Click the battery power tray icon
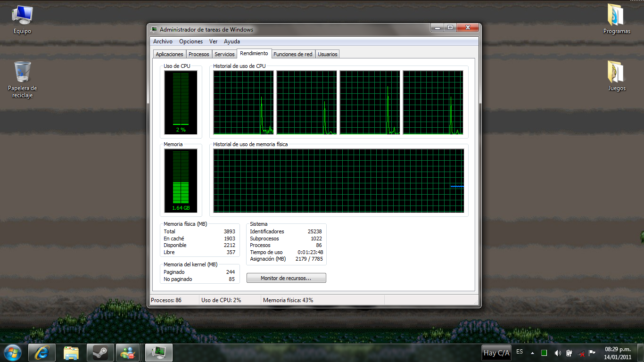 pos(569,353)
